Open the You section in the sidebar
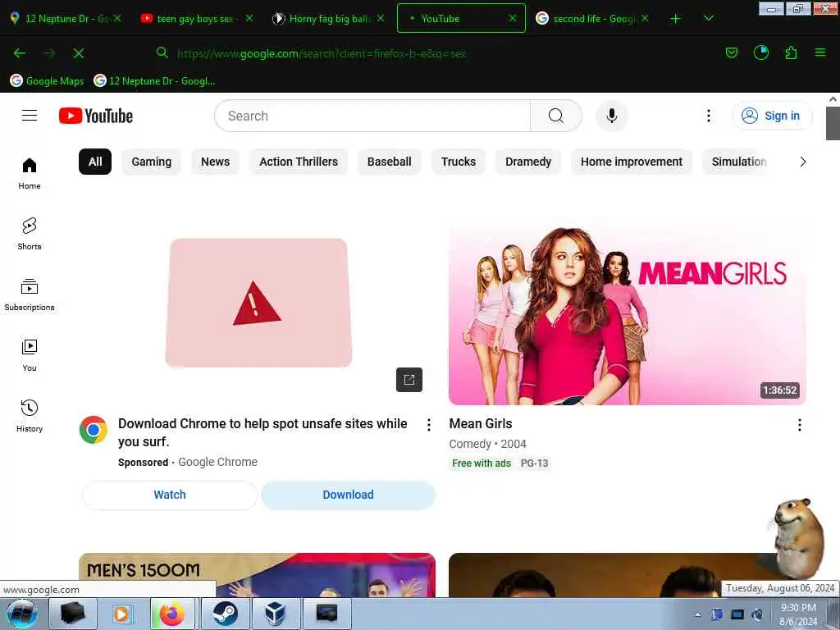 click(x=30, y=354)
